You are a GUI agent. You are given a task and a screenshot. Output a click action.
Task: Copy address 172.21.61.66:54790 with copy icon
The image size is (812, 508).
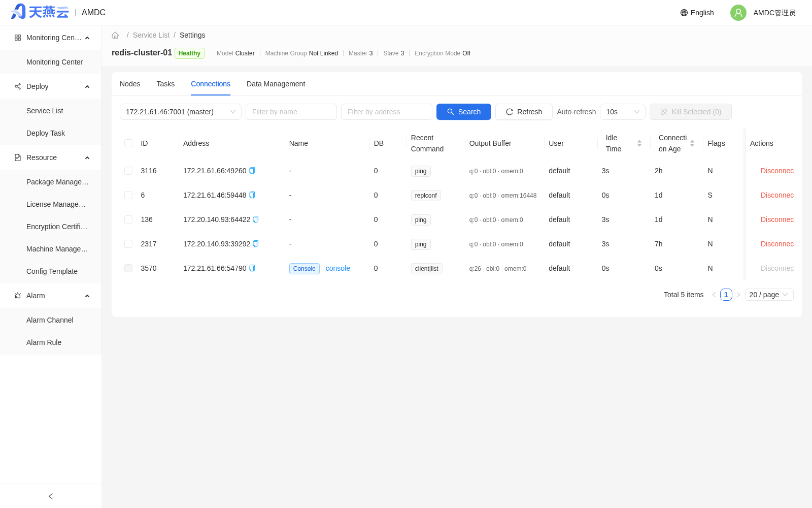(252, 268)
